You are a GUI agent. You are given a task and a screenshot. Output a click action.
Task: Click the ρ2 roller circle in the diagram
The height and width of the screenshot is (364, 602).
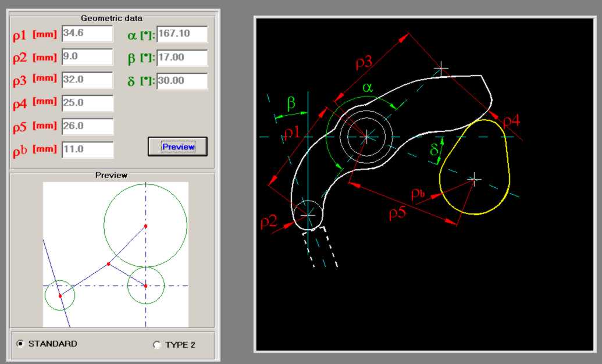(x=308, y=215)
